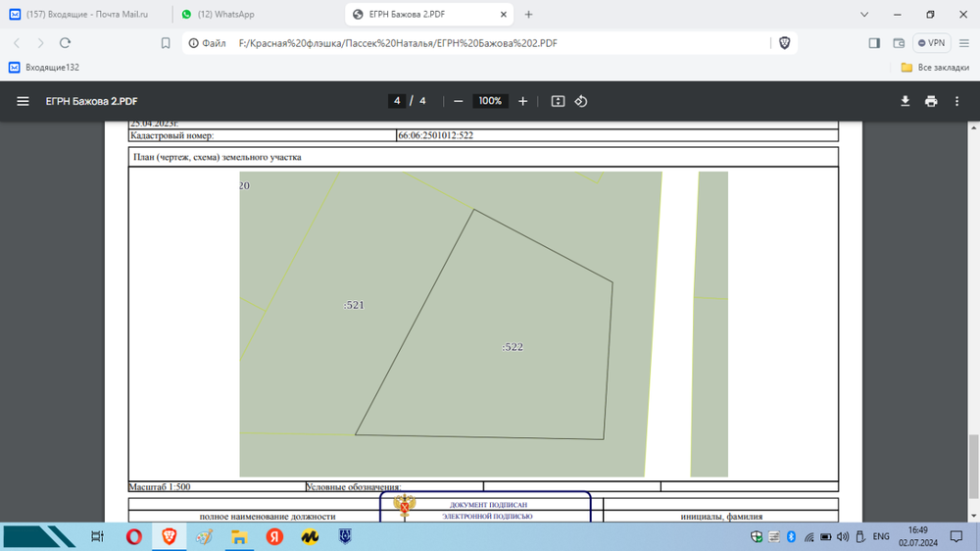
Task: Switch ENG input language
Action: pyautogui.click(x=881, y=536)
